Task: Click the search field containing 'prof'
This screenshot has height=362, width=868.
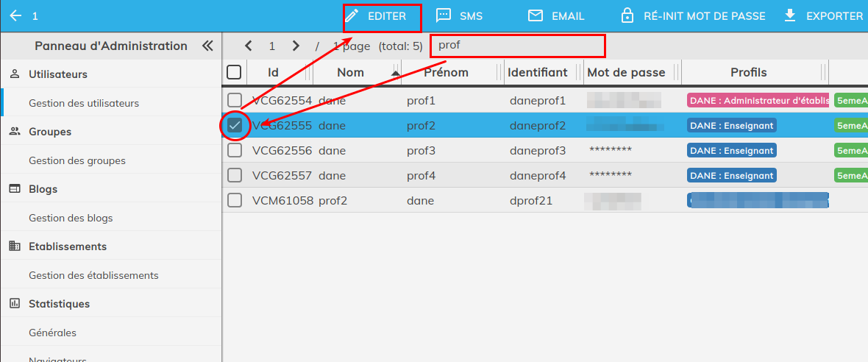Action: (517, 46)
